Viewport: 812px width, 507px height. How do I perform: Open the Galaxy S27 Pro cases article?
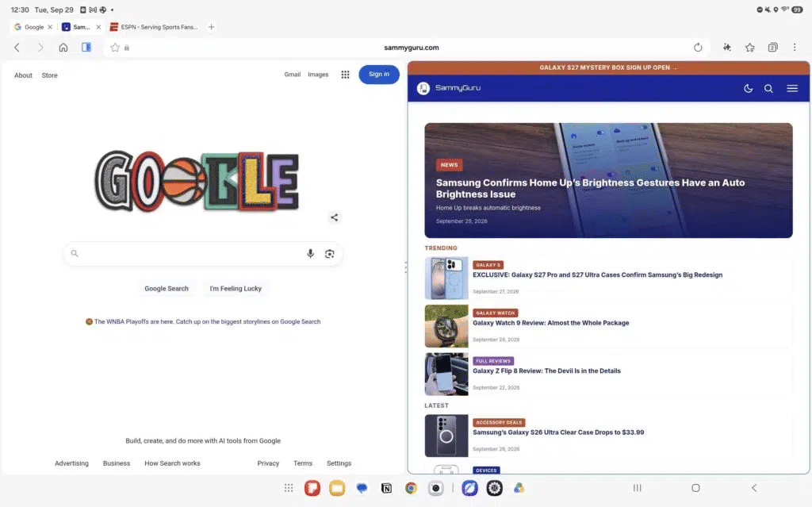pyautogui.click(x=597, y=275)
